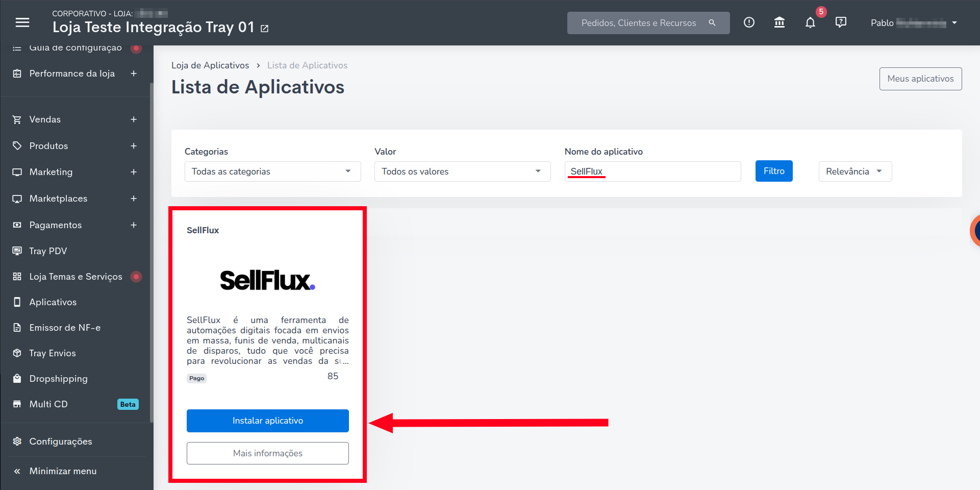The image size is (980, 490).
Task: Click the Emissor de NF-e document icon
Action: (17, 328)
